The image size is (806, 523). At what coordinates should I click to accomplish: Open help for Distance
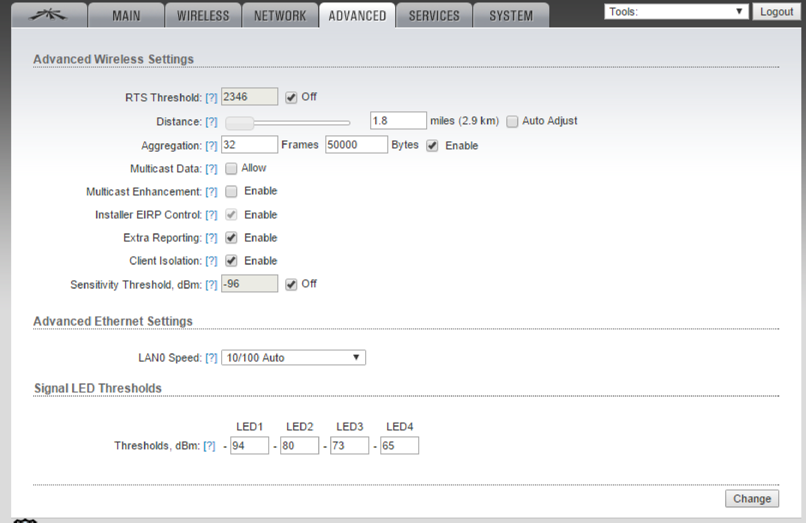tap(211, 122)
